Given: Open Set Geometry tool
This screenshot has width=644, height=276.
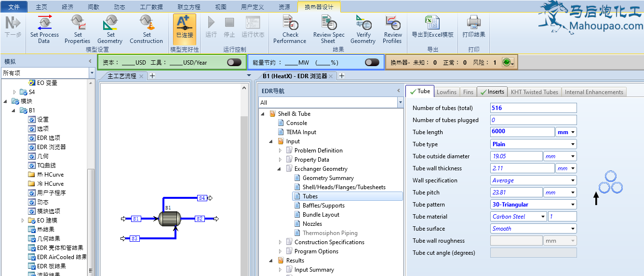Looking at the screenshot, I should (110, 29).
